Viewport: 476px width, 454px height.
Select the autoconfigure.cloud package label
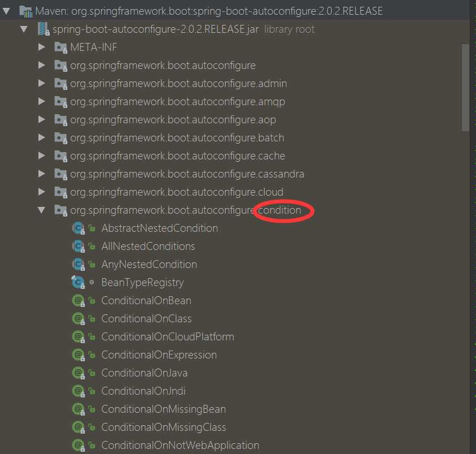177,192
